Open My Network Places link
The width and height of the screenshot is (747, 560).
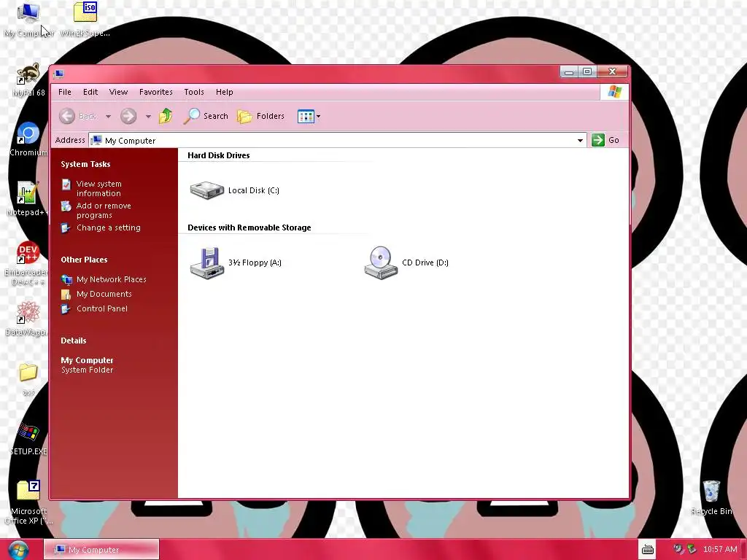111,279
